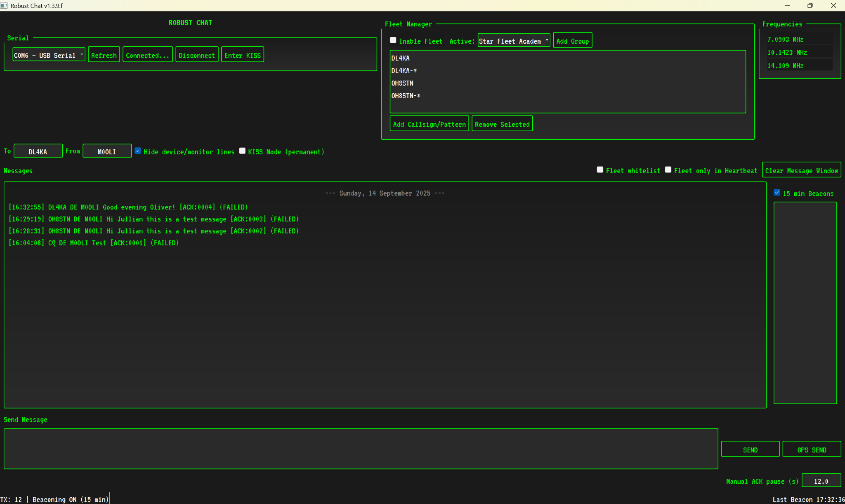Image resolution: width=845 pixels, height=504 pixels.
Task: Select DL4KA in the fleet list
Action: click(x=568, y=58)
